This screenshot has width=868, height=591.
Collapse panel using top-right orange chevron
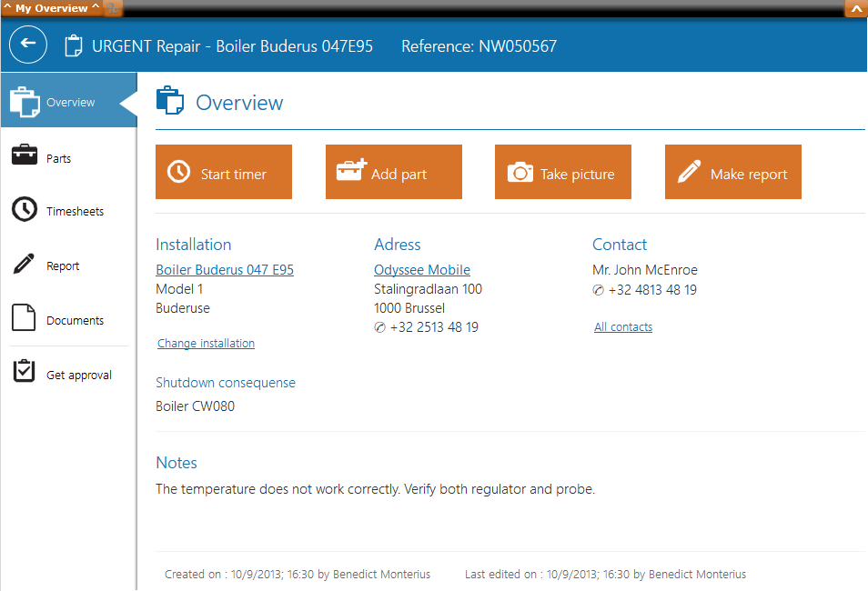coord(855,8)
